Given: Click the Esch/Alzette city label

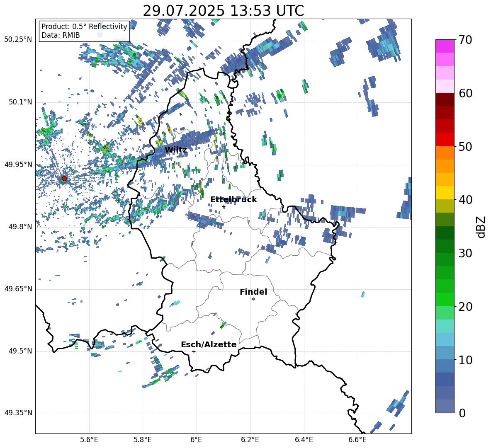Looking at the screenshot, I should pos(209,344).
